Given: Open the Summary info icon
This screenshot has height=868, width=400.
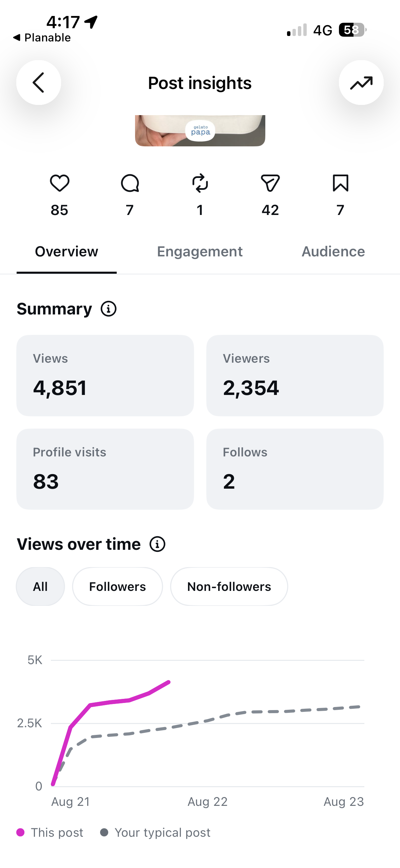Looking at the screenshot, I should click(109, 309).
